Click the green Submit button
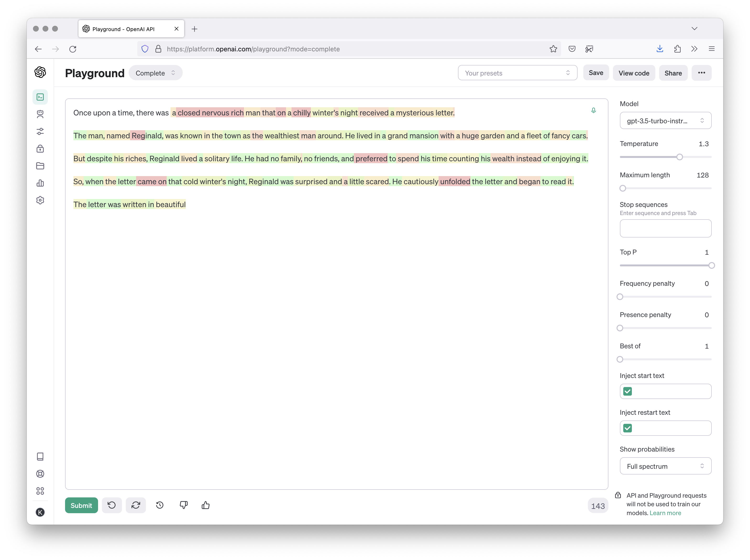This screenshot has width=750, height=560. coord(81,506)
